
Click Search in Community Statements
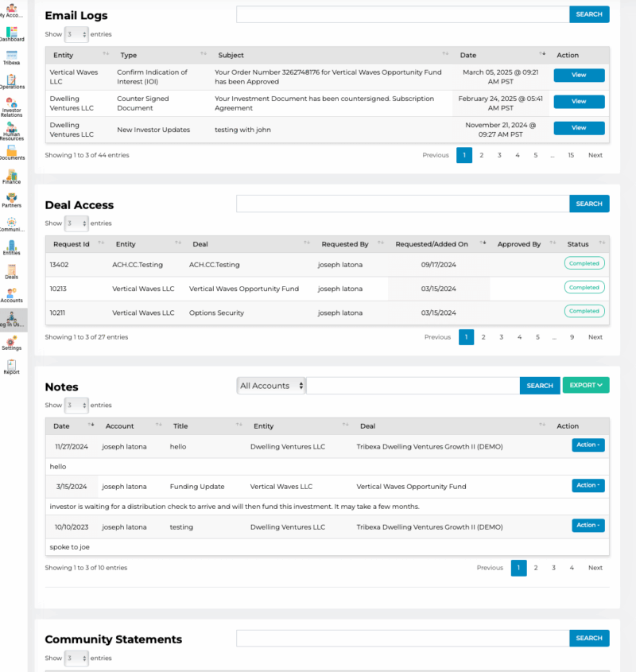pos(589,638)
